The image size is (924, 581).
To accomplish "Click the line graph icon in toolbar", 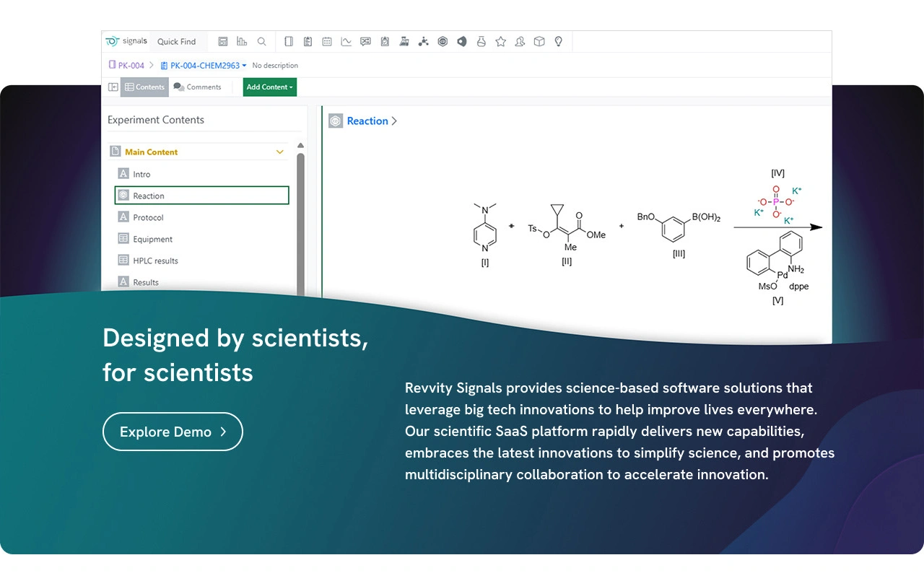I will pyautogui.click(x=346, y=42).
